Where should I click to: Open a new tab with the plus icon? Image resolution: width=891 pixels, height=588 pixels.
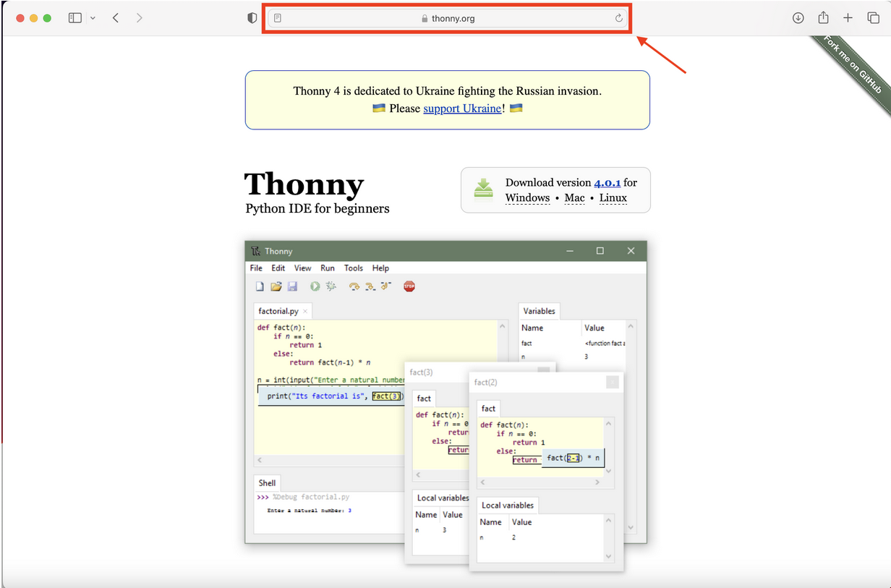coord(848,18)
